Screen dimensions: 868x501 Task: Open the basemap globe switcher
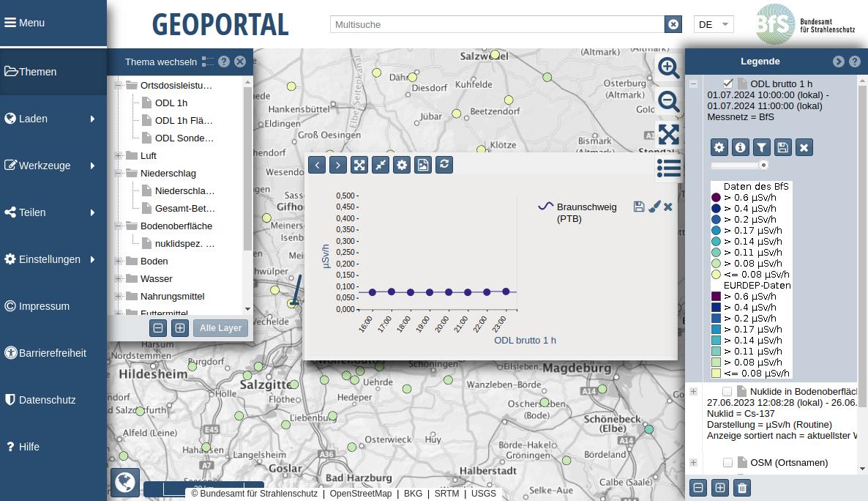tap(125, 483)
